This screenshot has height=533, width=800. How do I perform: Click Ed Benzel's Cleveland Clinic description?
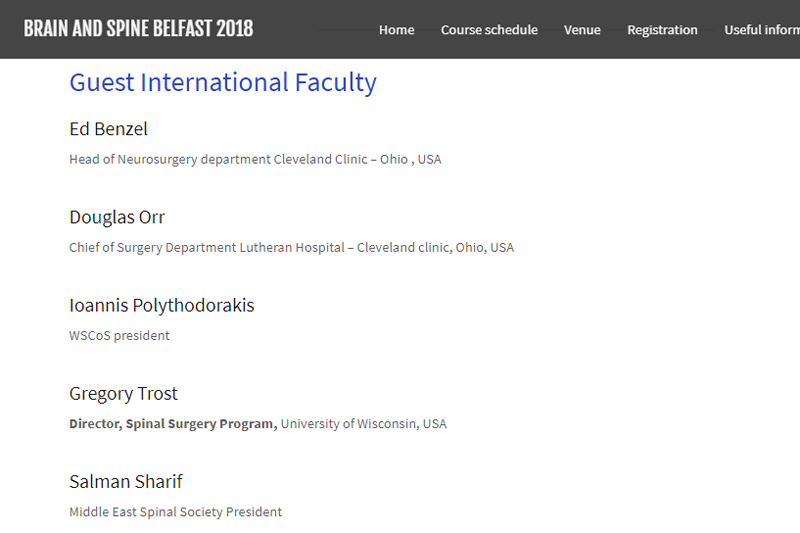tap(255, 160)
